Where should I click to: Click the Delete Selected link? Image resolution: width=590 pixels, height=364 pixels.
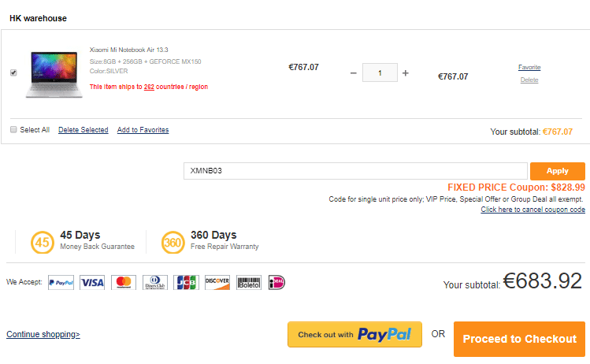point(83,130)
